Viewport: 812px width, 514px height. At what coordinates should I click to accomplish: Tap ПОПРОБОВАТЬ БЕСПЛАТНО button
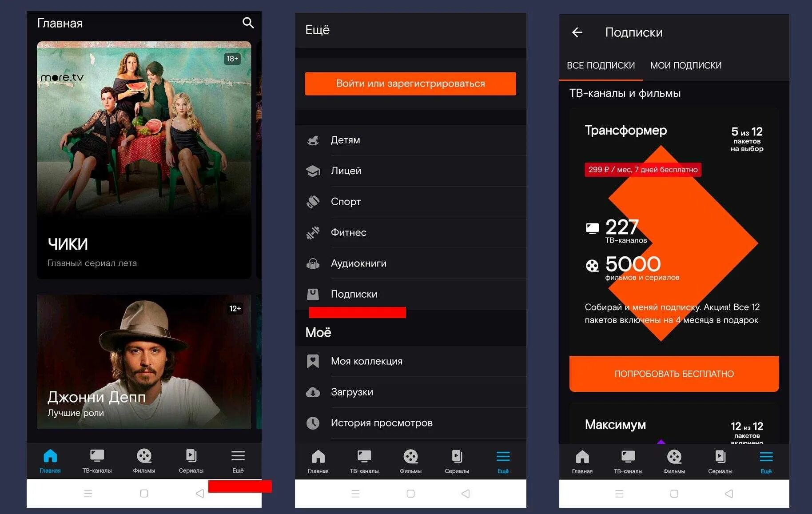[x=674, y=374]
